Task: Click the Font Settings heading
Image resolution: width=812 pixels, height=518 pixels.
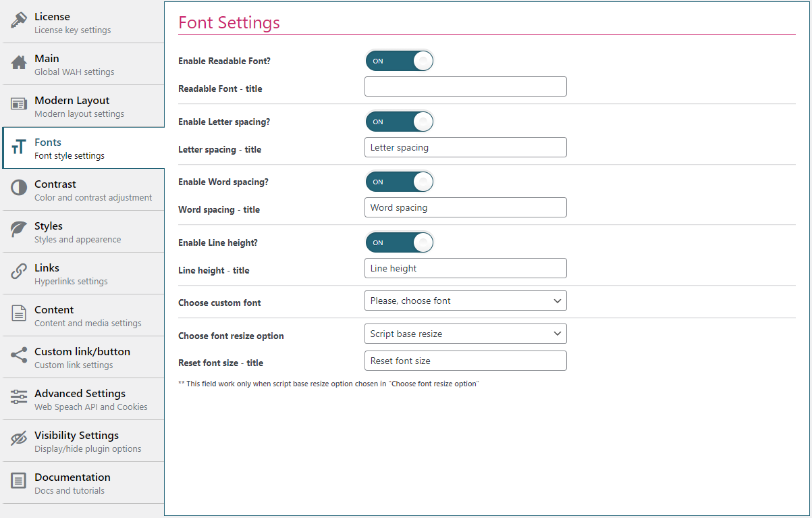Action: 229,22
